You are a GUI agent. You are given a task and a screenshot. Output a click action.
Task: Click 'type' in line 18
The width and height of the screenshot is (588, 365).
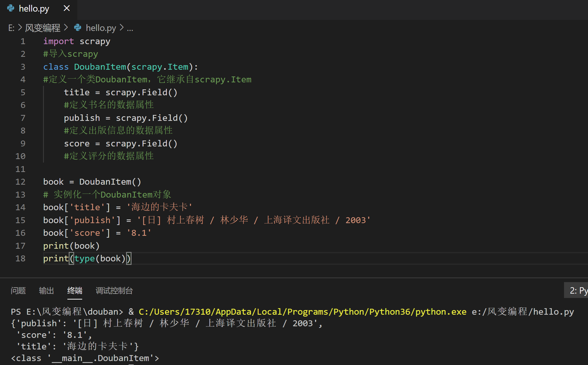[x=85, y=258]
